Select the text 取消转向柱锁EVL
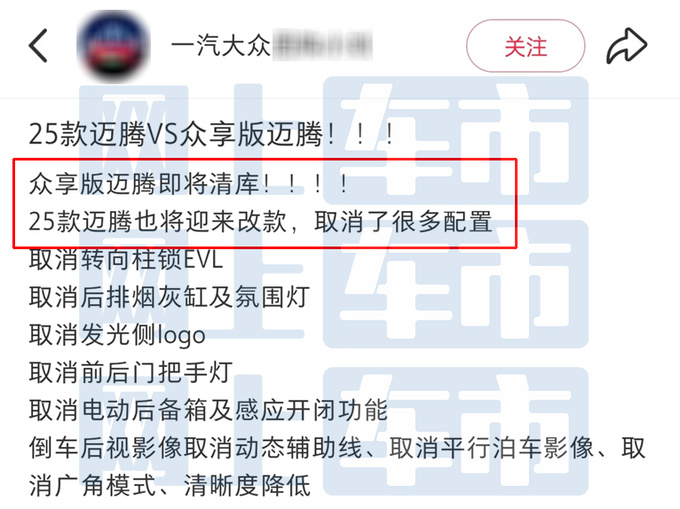Screen dimensions: 680x509 (x=126, y=260)
